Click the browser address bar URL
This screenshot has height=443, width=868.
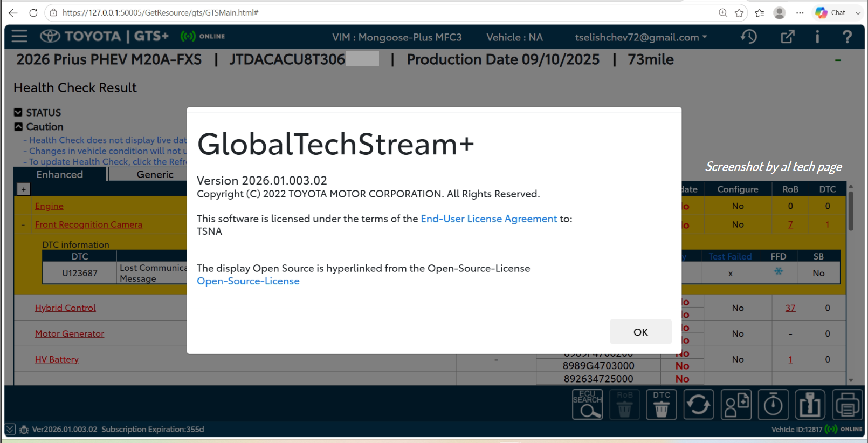[x=160, y=13]
